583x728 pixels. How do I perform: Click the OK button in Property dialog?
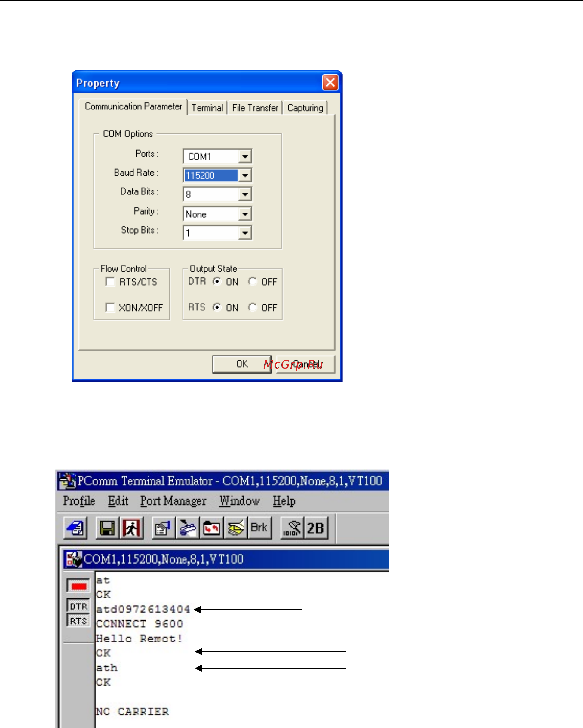pyautogui.click(x=242, y=364)
